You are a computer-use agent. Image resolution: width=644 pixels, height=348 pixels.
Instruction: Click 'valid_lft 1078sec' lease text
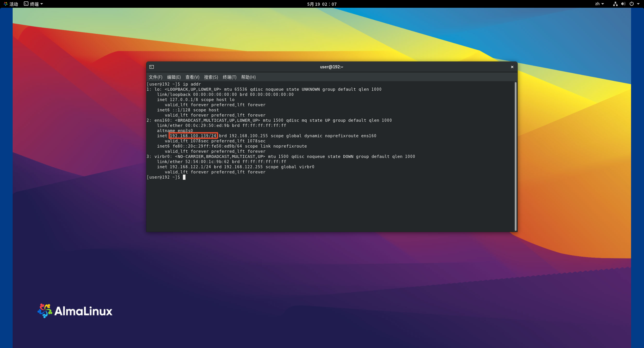coord(187,141)
